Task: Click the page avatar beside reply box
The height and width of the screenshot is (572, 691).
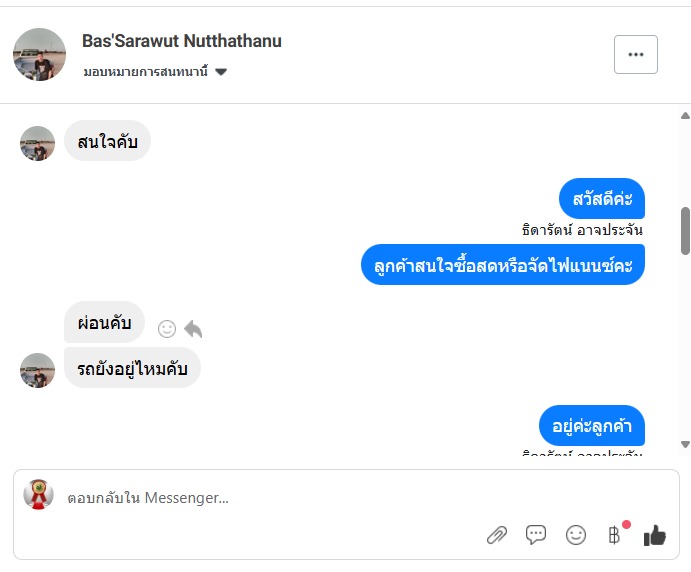Action: pyautogui.click(x=38, y=494)
